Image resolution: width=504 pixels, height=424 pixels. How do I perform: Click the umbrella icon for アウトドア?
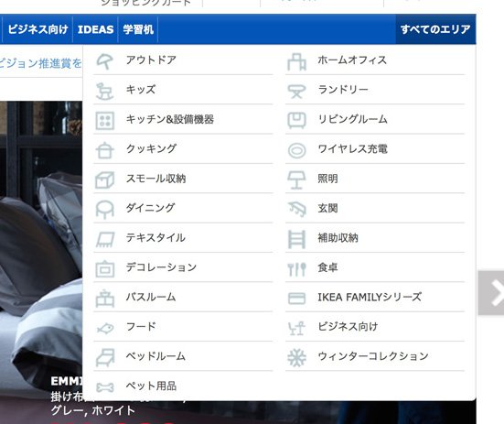(105, 60)
